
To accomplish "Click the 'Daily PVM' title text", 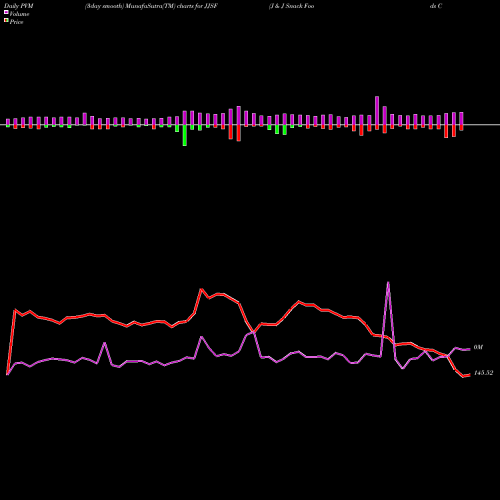I will coord(19,6).
